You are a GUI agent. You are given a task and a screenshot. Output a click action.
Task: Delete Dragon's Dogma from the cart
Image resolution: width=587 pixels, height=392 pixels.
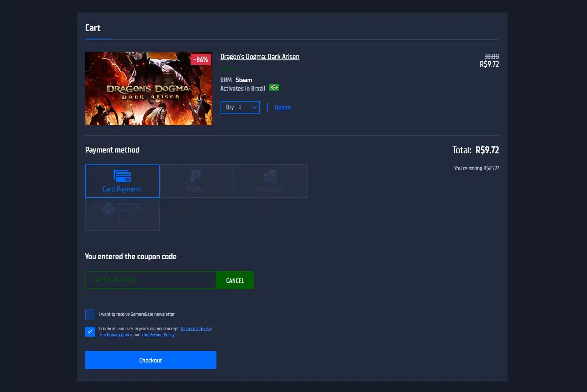(282, 107)
